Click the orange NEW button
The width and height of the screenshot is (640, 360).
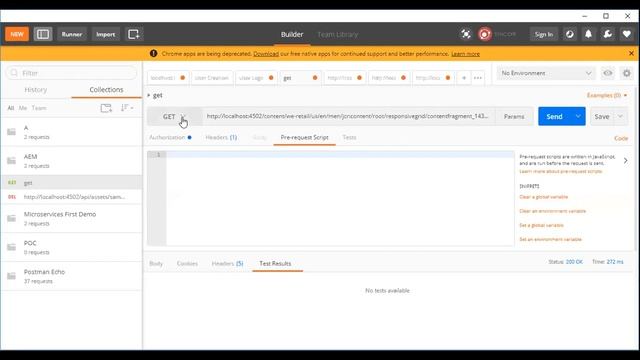click(17, 34)
